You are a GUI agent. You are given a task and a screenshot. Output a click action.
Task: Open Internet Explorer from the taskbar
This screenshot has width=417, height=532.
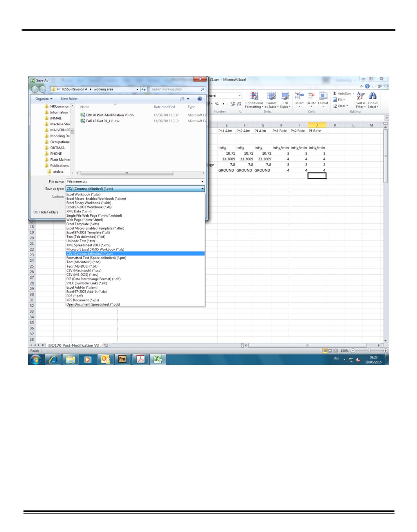pyautogui.click(x=54, y=359)
